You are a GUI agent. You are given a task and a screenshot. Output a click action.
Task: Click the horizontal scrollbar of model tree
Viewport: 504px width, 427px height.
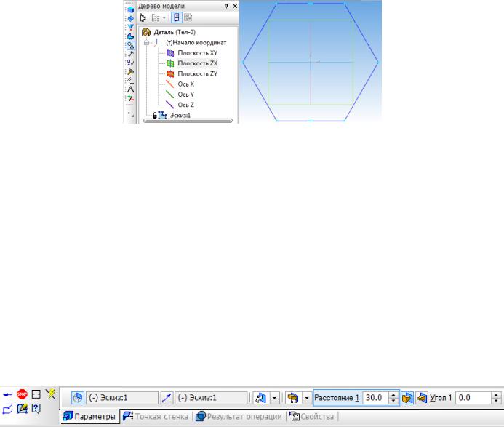point(188,121)
